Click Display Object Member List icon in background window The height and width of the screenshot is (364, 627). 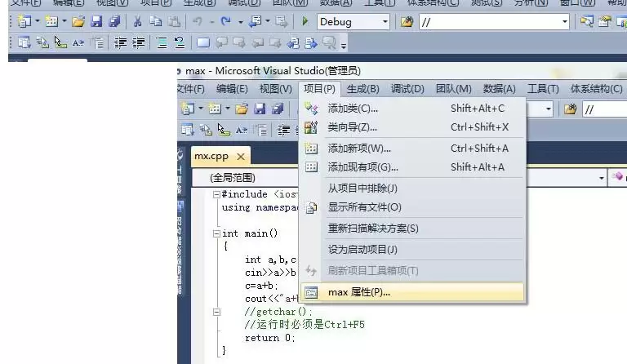coord(24,42)
